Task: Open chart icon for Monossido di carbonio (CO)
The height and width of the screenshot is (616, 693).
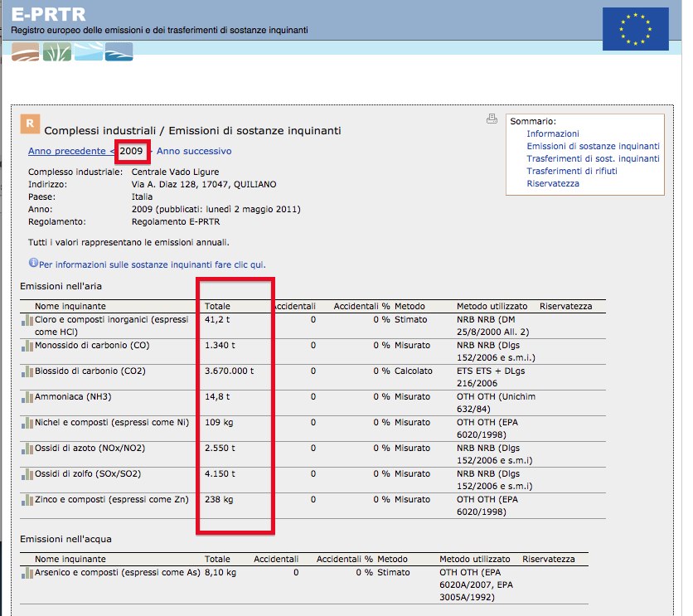Action: pos(27,347)
